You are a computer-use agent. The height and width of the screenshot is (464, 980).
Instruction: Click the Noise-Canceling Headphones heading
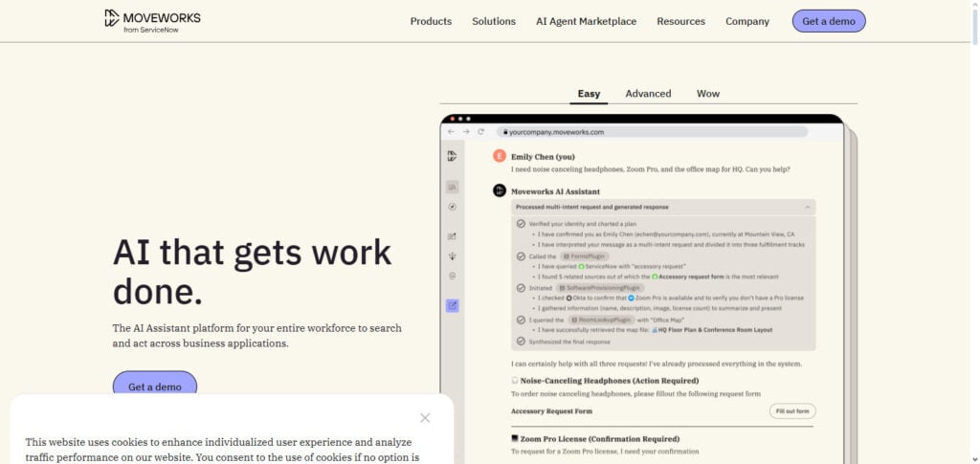tap(610, 381)
